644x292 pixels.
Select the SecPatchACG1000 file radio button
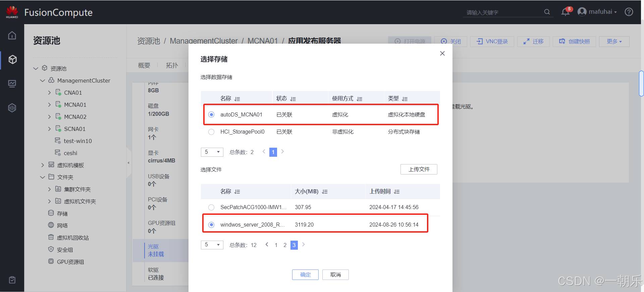[x=211, y=207]
